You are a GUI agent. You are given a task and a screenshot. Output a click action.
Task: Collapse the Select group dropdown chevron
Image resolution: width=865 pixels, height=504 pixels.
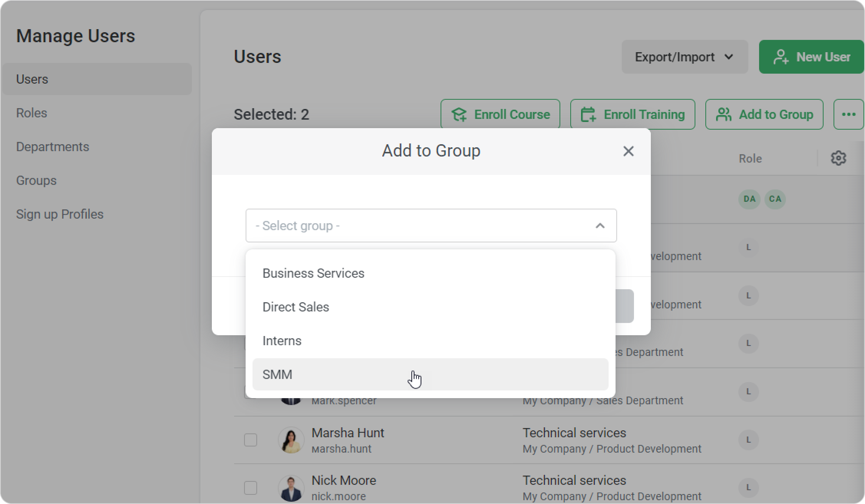pos(600,226)
